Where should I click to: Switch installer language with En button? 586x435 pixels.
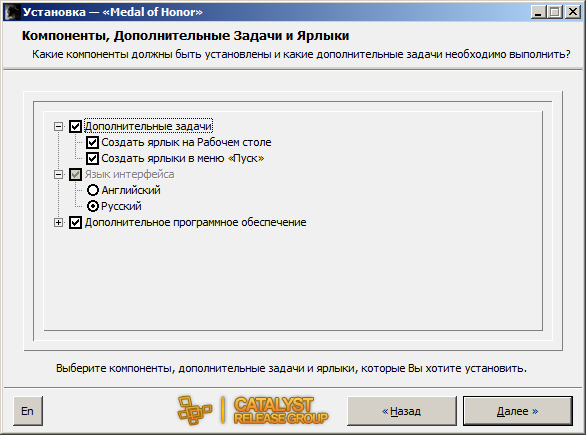click(28, 411)
